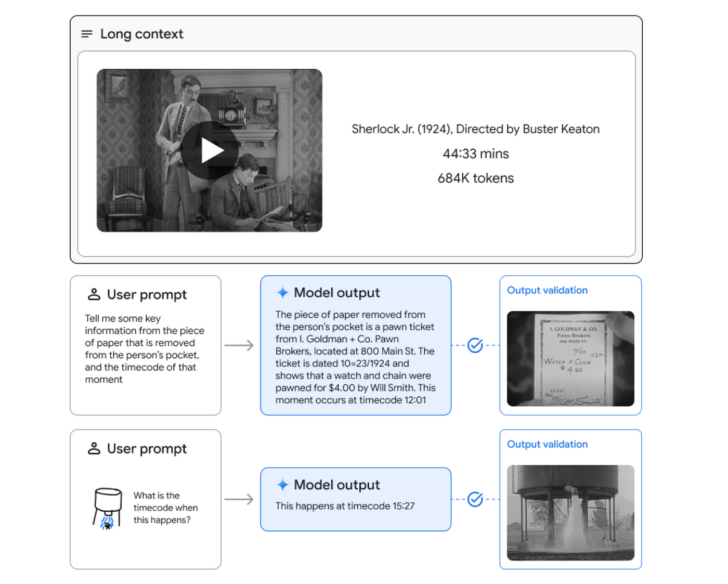Click the person icon beside the second User prompt heading
Image resolution: width=728 pixels, height=584 pixels.
point(94,448)
